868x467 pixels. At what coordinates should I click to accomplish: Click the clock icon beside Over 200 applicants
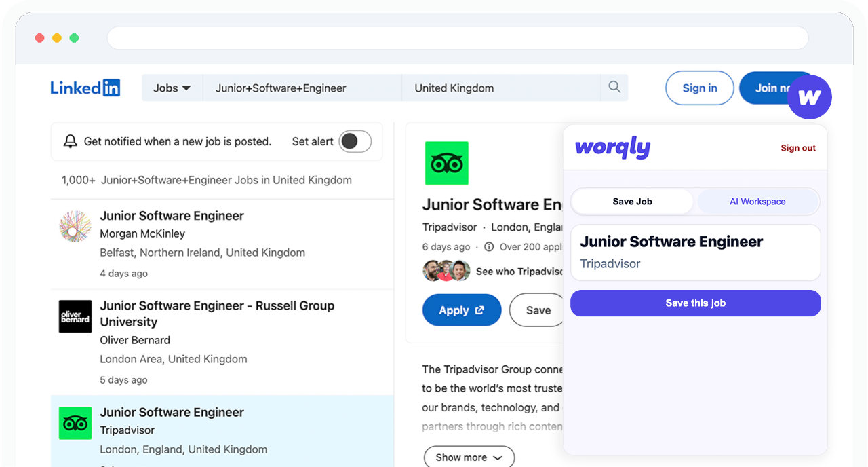[489, 247]
